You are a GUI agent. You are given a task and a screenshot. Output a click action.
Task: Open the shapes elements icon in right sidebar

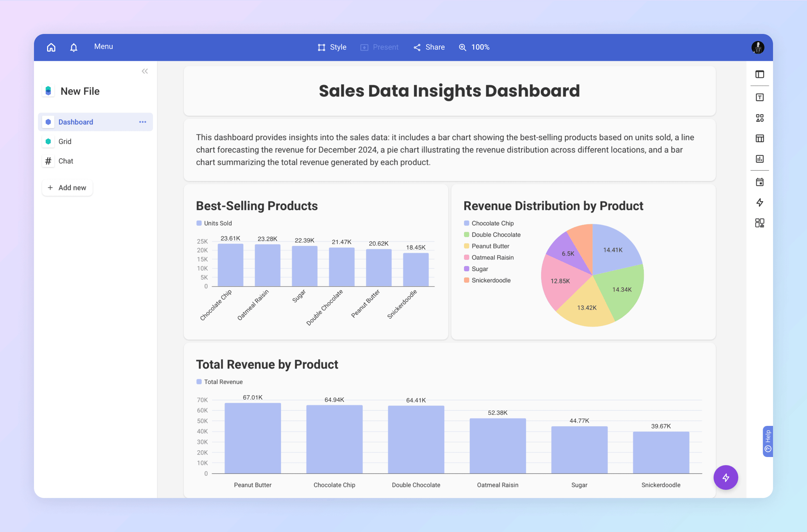pos(760,118)
